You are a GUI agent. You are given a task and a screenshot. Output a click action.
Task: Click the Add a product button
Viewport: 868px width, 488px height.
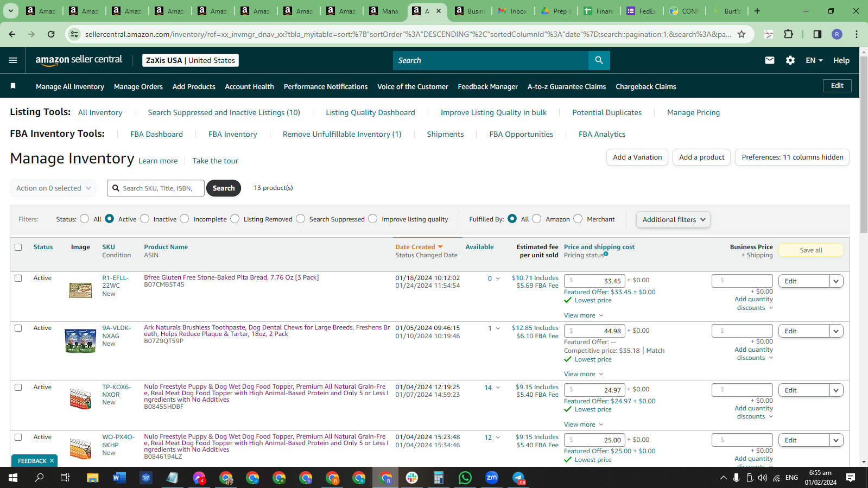point(701,157)
